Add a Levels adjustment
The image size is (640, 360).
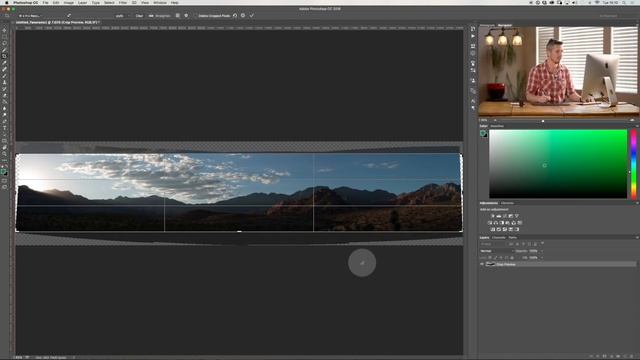[x=499, y=216]
